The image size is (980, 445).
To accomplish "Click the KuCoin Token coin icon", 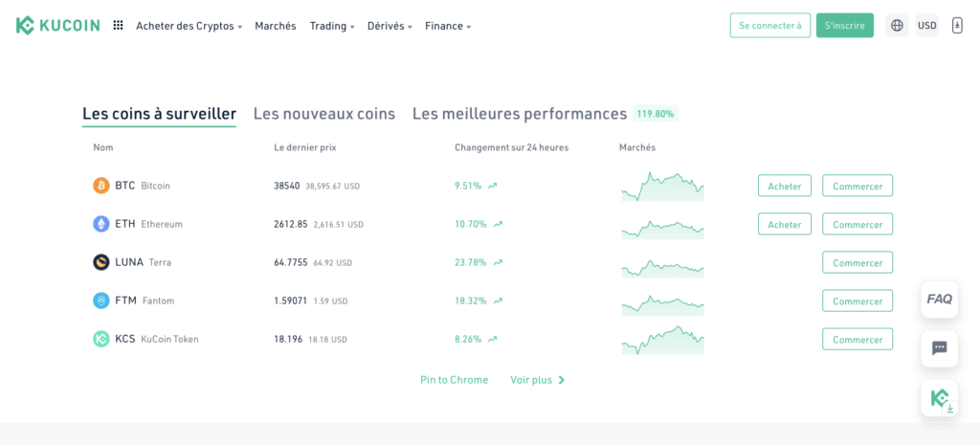I will click(x=101, y=340).
